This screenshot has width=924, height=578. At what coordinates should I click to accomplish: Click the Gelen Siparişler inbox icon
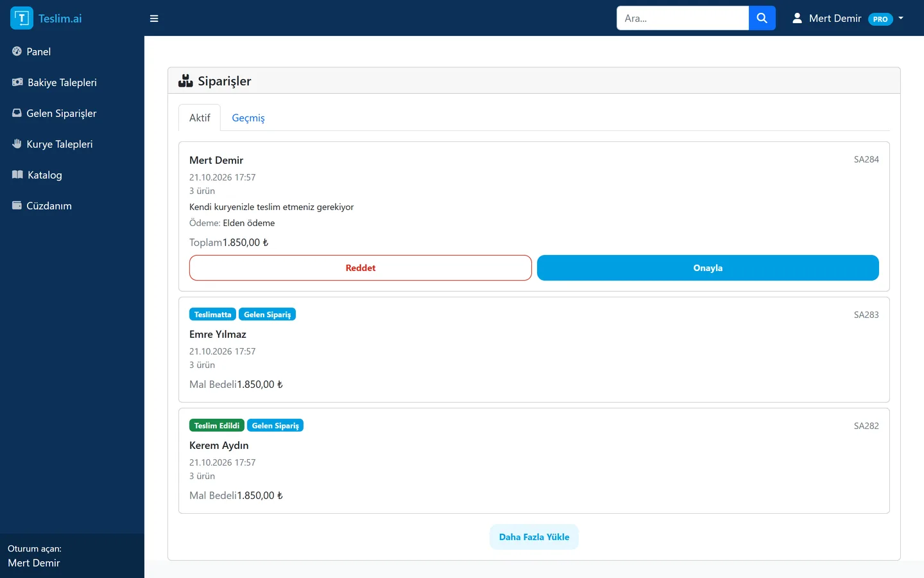[17, 113]
